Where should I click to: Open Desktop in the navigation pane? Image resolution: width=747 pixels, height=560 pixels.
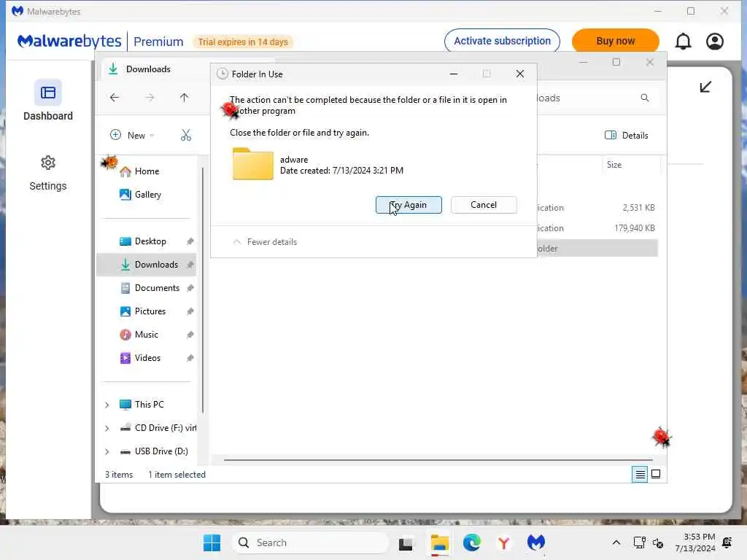click(x=150, y=241)
